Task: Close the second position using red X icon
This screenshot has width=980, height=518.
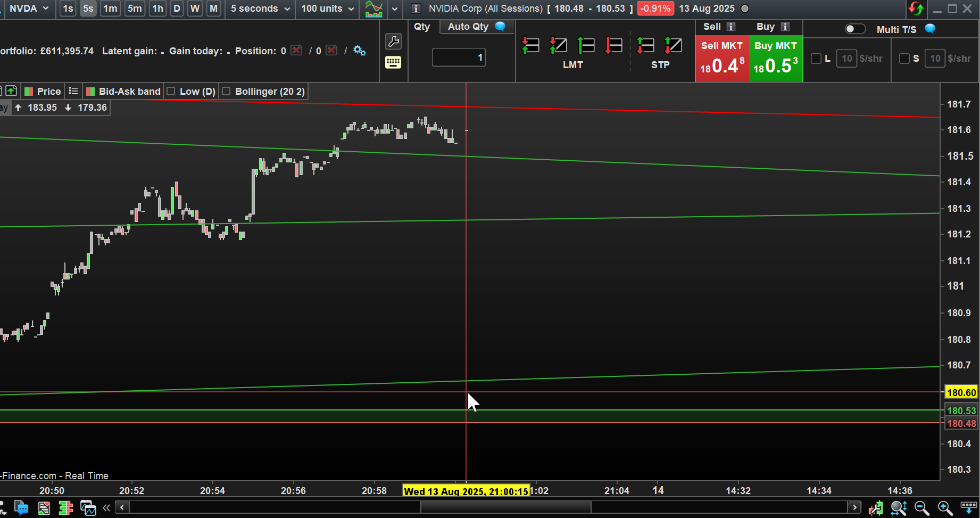Action: click(x=332, y=51)
